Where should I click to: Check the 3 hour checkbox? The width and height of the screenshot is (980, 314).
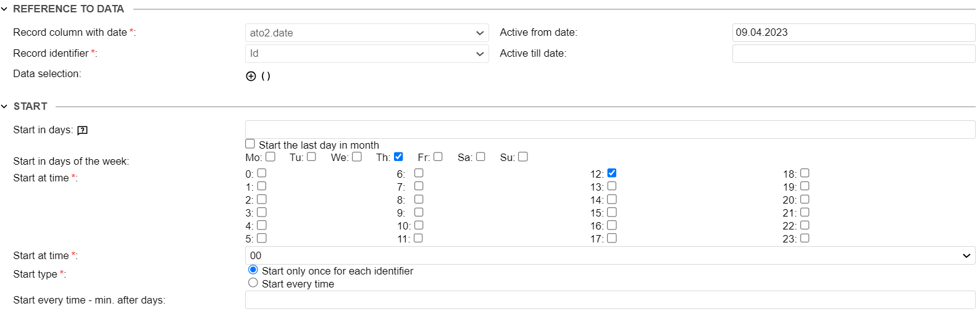[x=262, y=212]
